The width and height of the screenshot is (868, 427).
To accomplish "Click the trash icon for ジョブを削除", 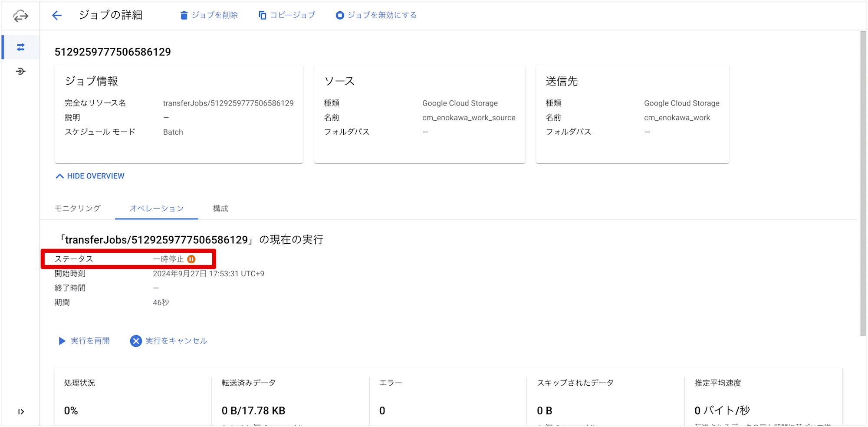I will coord(184,15).
